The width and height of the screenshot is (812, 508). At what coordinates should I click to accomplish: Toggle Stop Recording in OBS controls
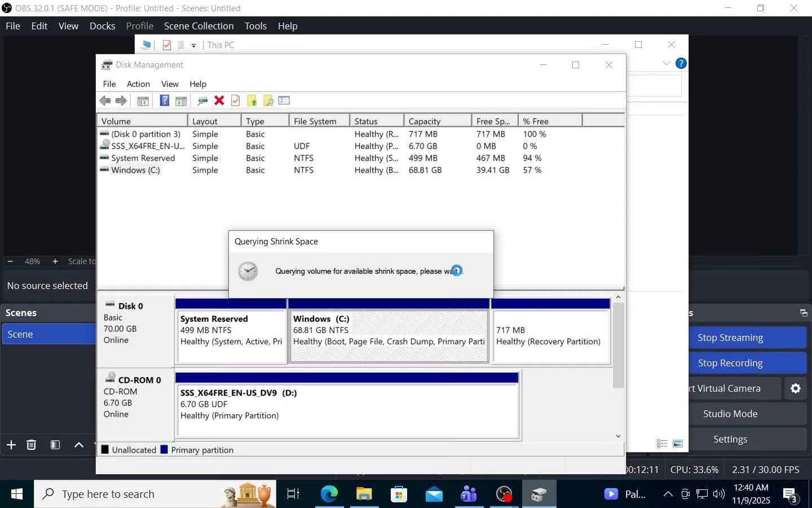click(x=747, y=363)
